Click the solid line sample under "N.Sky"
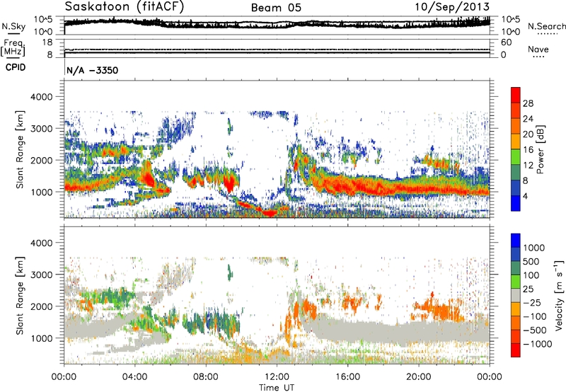The width and height of the screenshot is (566, 392). pos(13,34)
